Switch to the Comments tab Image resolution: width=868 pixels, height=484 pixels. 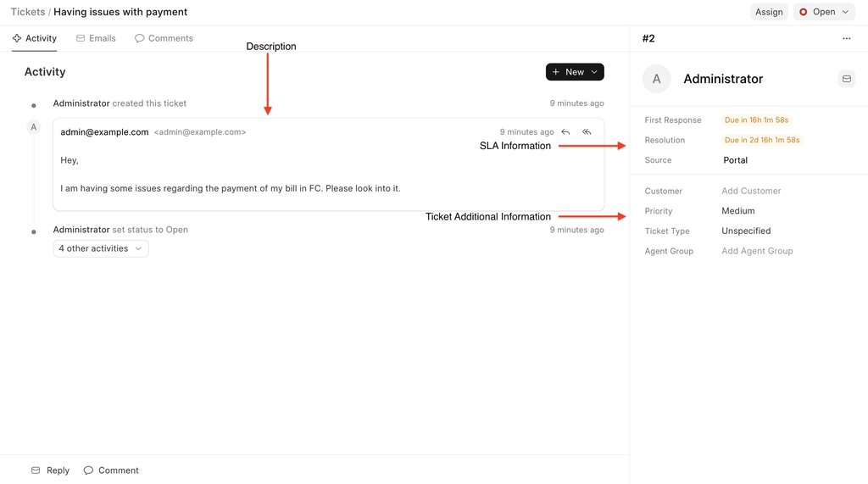[164, 38]
